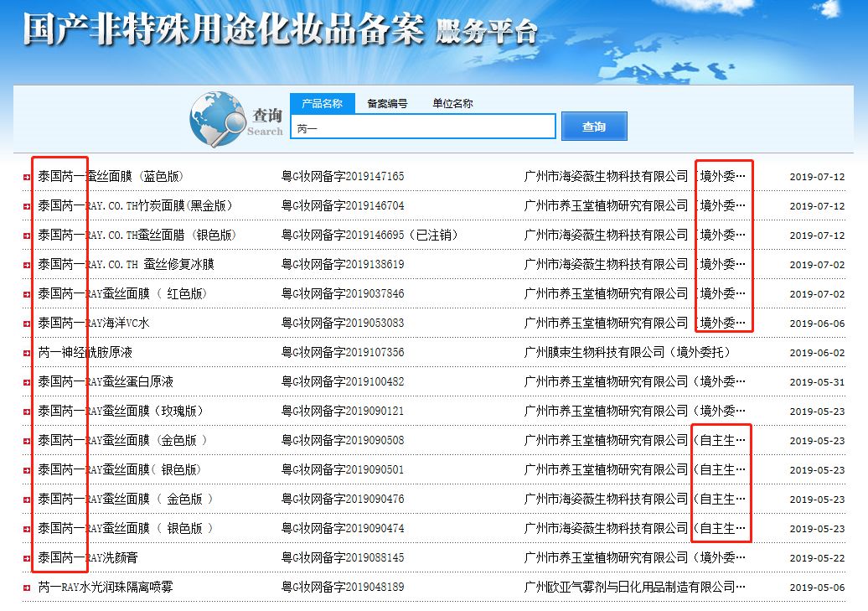
Task: Click the arrow icon beside 泰国芮一RAY蚕丝面膜（玫瑰版）
Action: tap(26, 412)
